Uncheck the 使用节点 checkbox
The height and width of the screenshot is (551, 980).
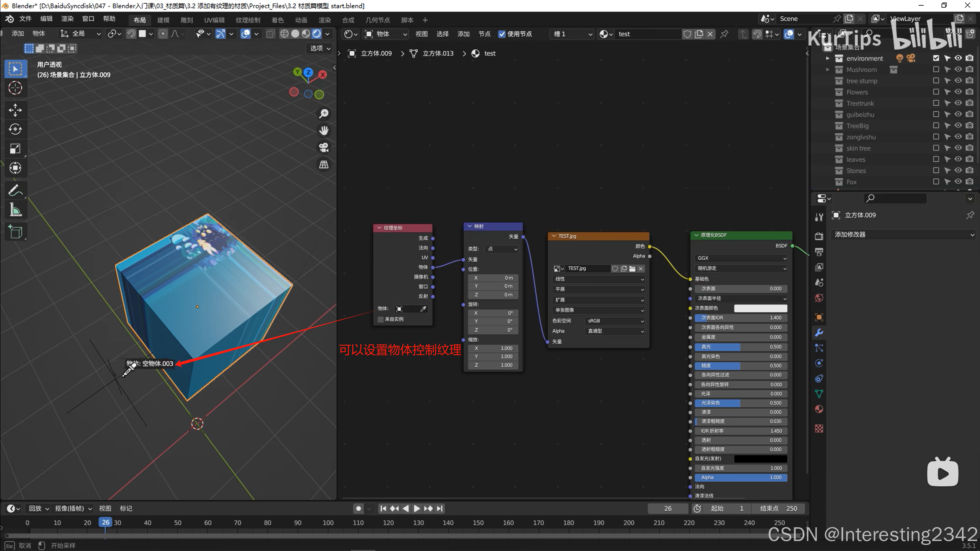(x=502, y=34)
